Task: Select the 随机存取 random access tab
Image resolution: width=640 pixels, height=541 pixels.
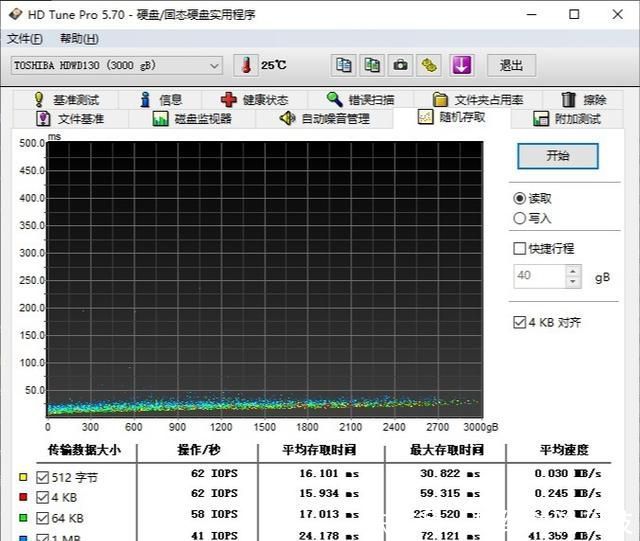Action: click(452, 117)
